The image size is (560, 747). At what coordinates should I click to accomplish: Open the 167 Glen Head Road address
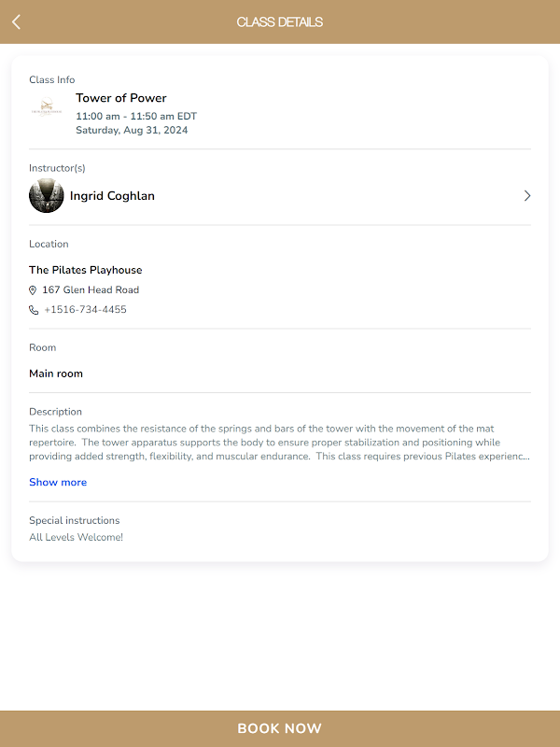tap(91, 290)
